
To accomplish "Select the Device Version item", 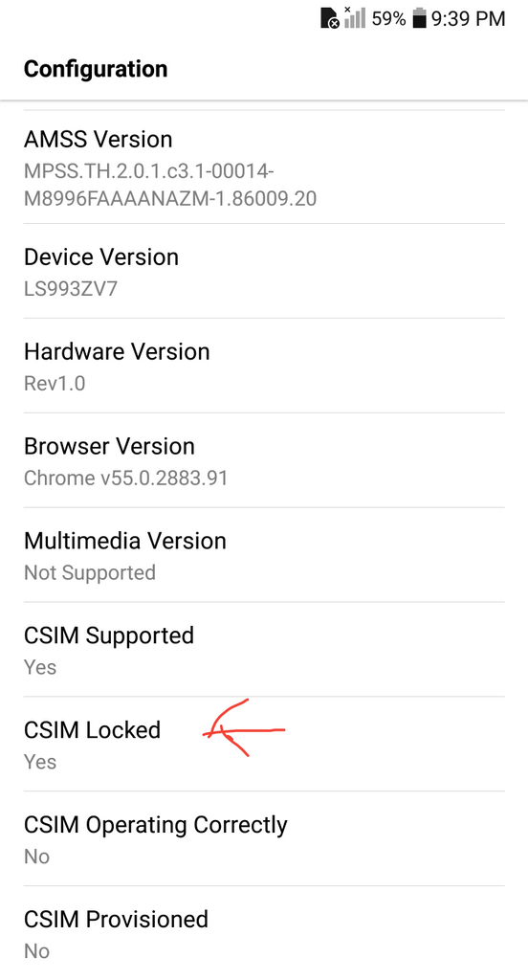I will [x=264, y=271].
